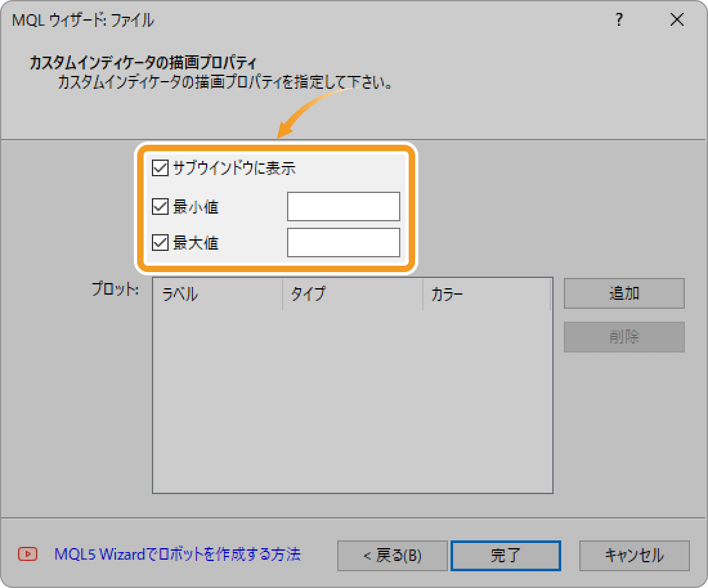The height and width of the screenshot is (588, 708).
Task: Click the 追加 button to add plot
Action: pyautogui.click(x=624, y=293)
